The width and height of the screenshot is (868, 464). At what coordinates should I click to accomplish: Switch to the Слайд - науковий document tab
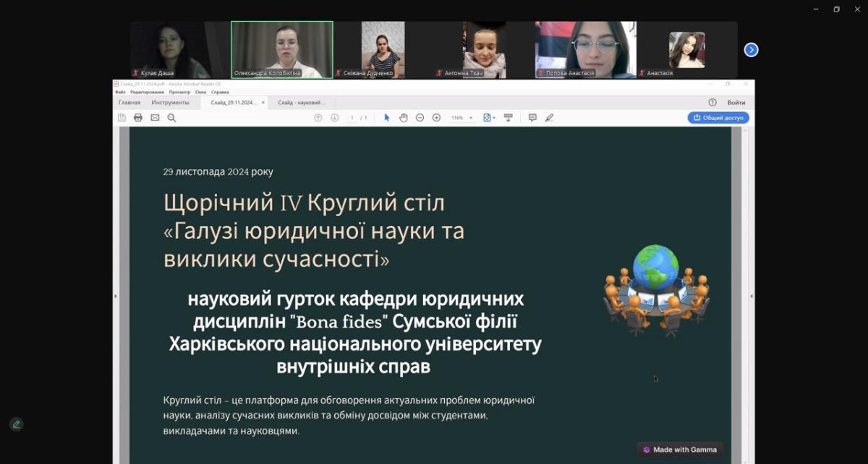tap(302, 103)
